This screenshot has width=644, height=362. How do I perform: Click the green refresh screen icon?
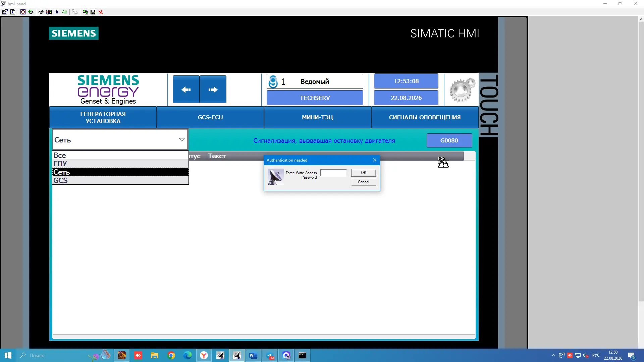click(31, 12)
